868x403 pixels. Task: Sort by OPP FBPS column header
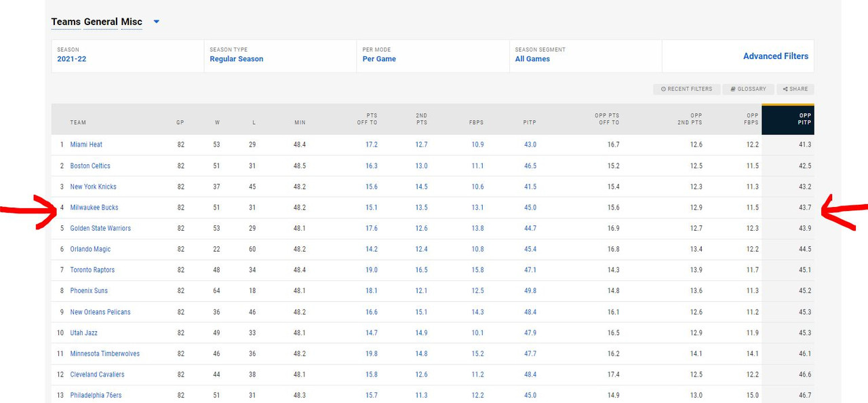coord(752,119)
